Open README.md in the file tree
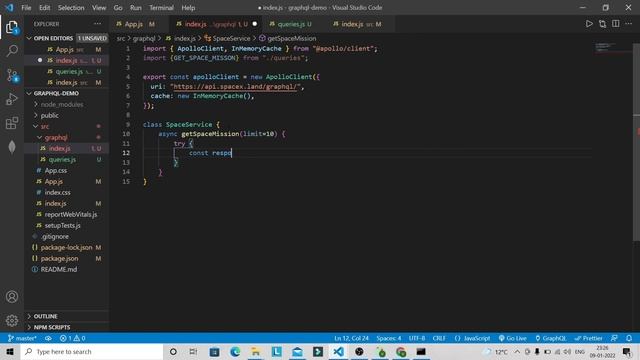Screen dimensions: 640x360 (x=59, y=269)
